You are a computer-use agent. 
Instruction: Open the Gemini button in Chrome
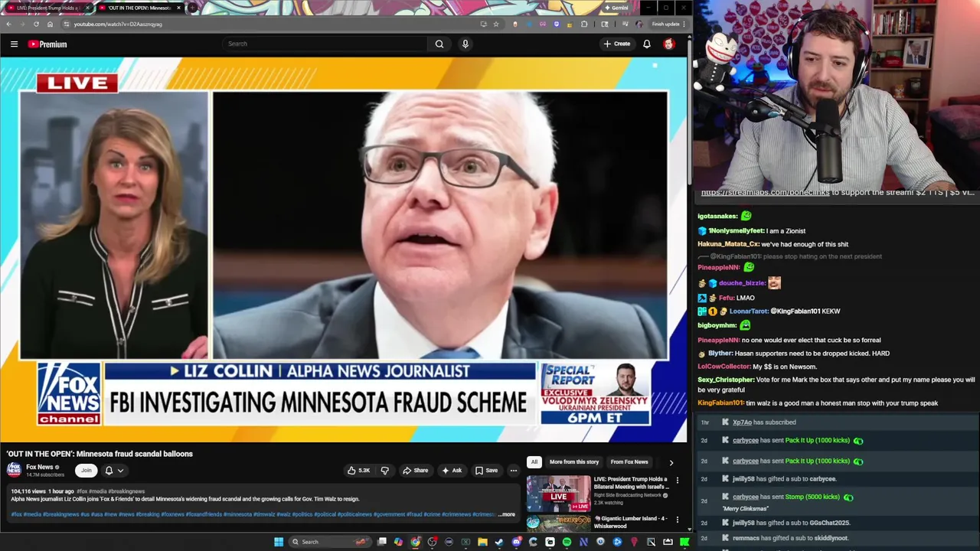pos(616,8)
